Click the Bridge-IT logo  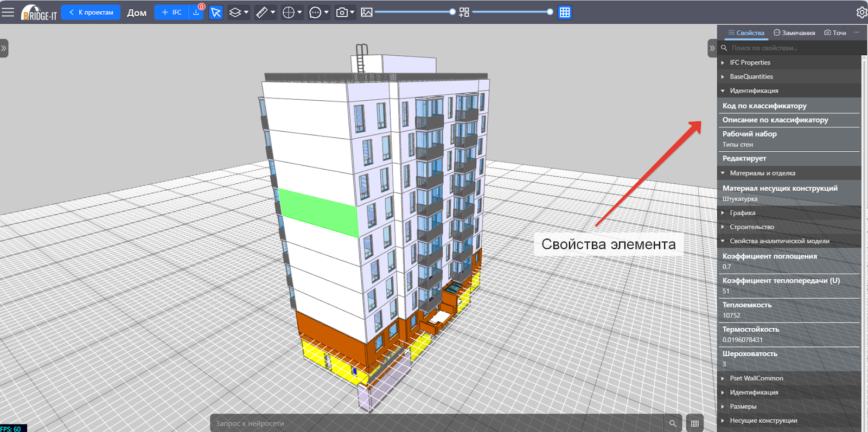tap(39, 12)
